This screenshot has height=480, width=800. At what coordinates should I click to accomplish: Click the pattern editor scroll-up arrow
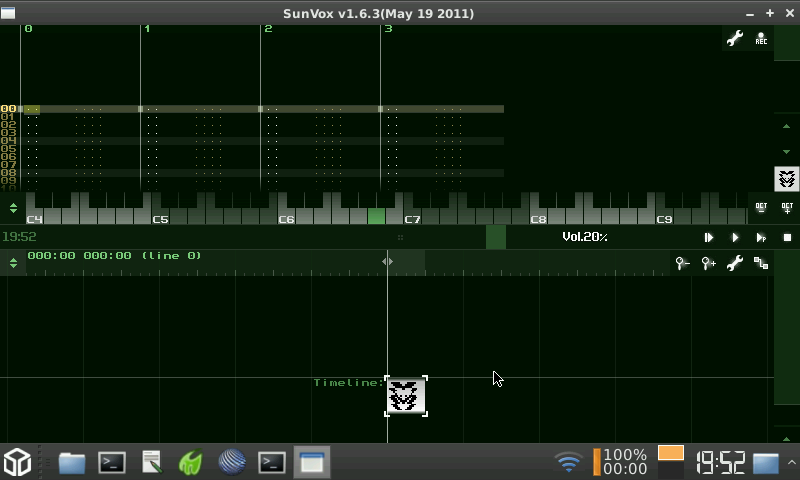(x=786, y=126)
